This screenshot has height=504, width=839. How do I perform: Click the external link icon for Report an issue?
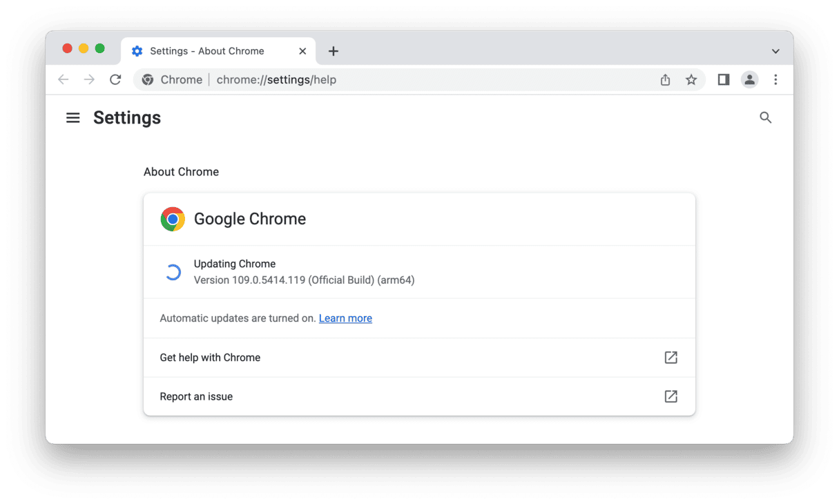671,396
